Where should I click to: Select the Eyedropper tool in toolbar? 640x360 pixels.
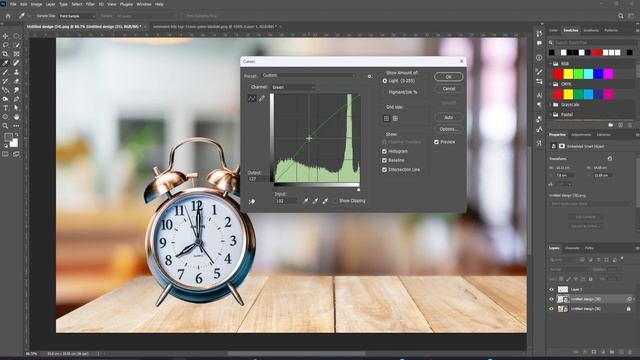[x=5, y=63]
